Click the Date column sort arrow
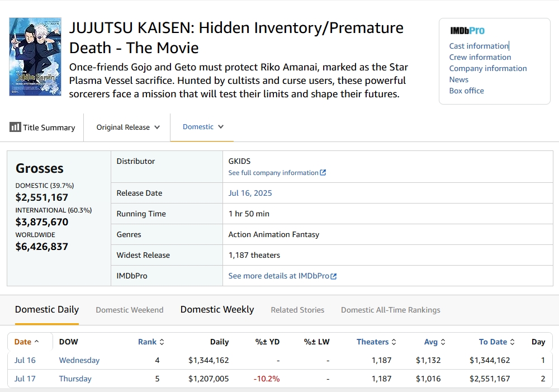Image resolution: width=559 pixels, height=392 pixels. coord(36,342)
